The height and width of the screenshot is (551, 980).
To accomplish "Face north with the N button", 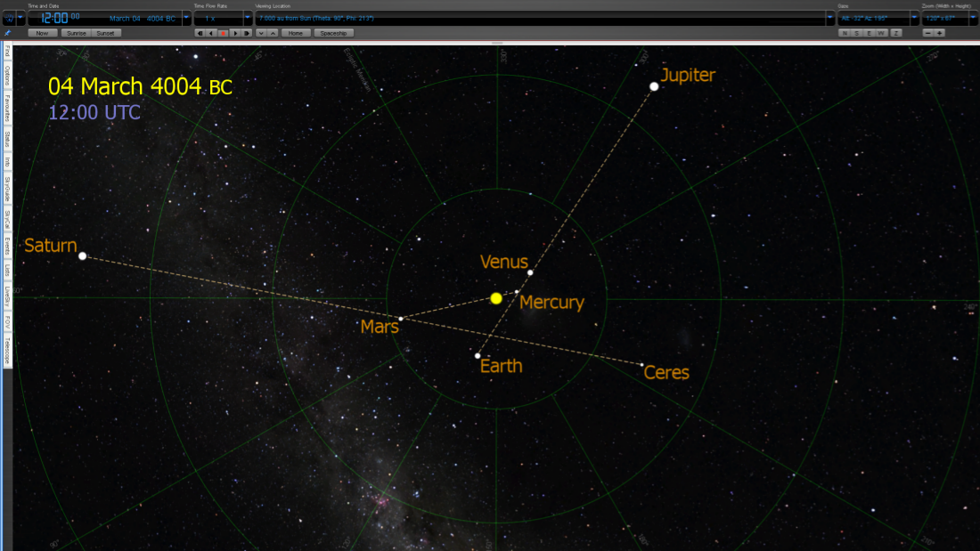I will click(845, 33).
